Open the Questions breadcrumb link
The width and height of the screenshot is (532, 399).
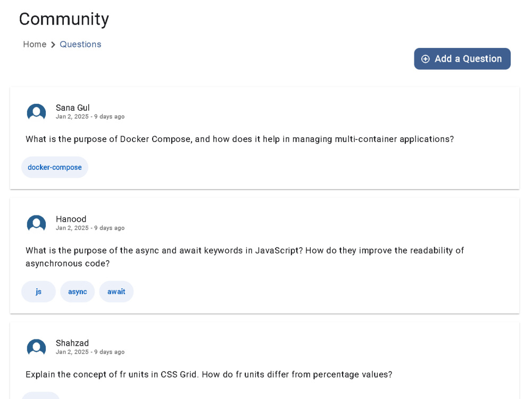[x=80, y=45]
